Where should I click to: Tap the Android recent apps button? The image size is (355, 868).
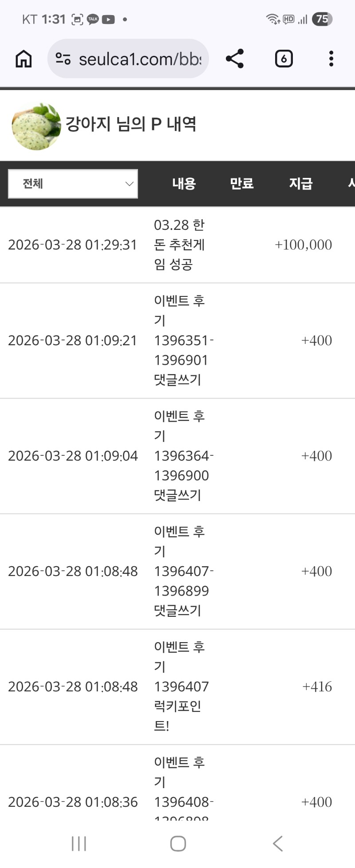(79, 843)
